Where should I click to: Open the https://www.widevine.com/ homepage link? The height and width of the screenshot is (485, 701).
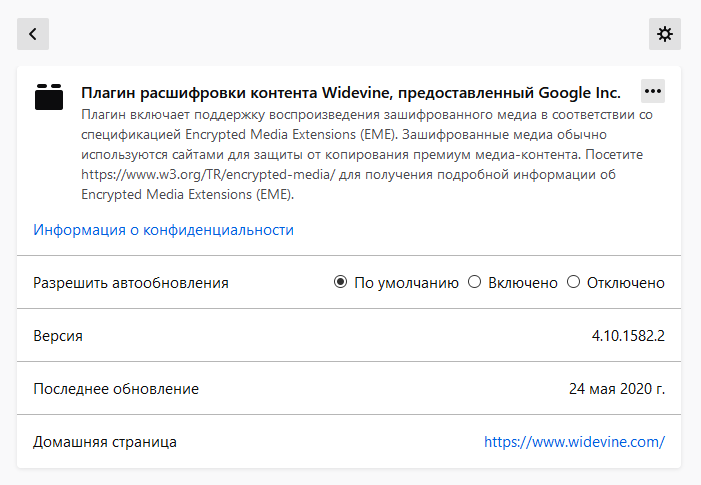[x=574, y=442]
